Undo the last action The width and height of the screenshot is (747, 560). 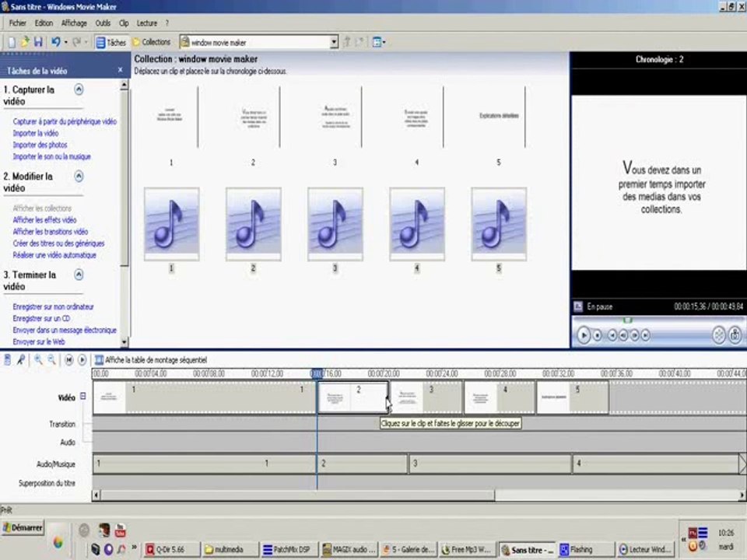[56, 42]
